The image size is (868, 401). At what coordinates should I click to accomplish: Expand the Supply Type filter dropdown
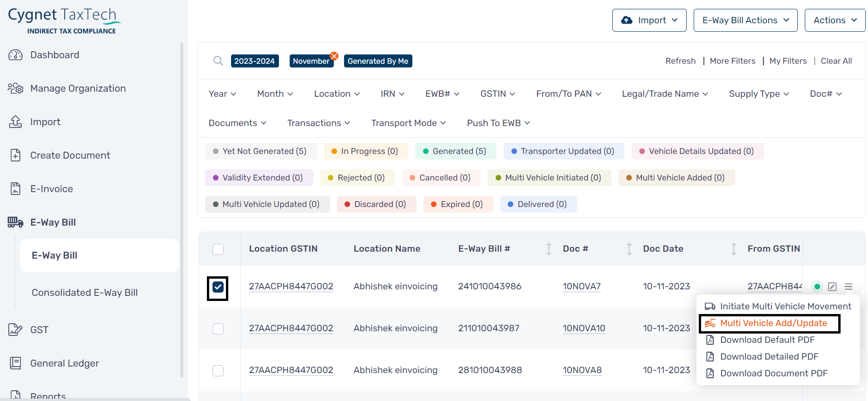[759, 94]
